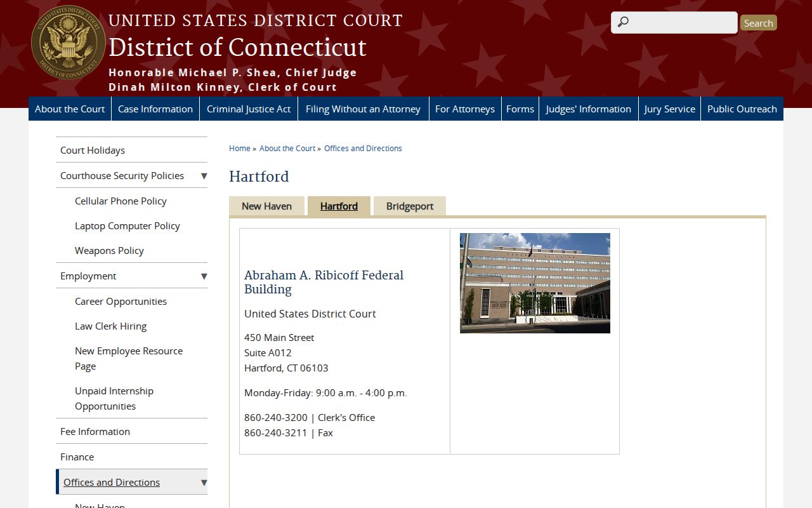Viewport: 812px width, 508px height.
Task: Open the About the Court menu
Action: 70,109
